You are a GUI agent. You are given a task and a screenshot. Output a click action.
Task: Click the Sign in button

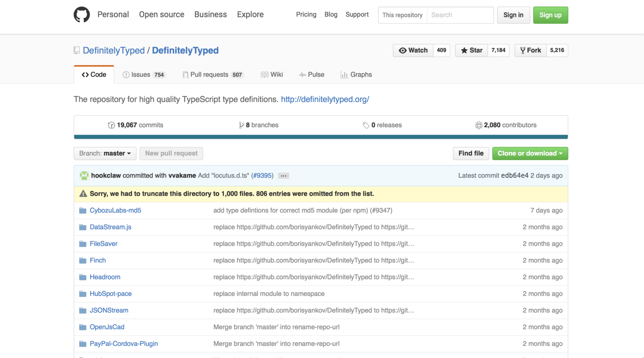tap(514, 15)
